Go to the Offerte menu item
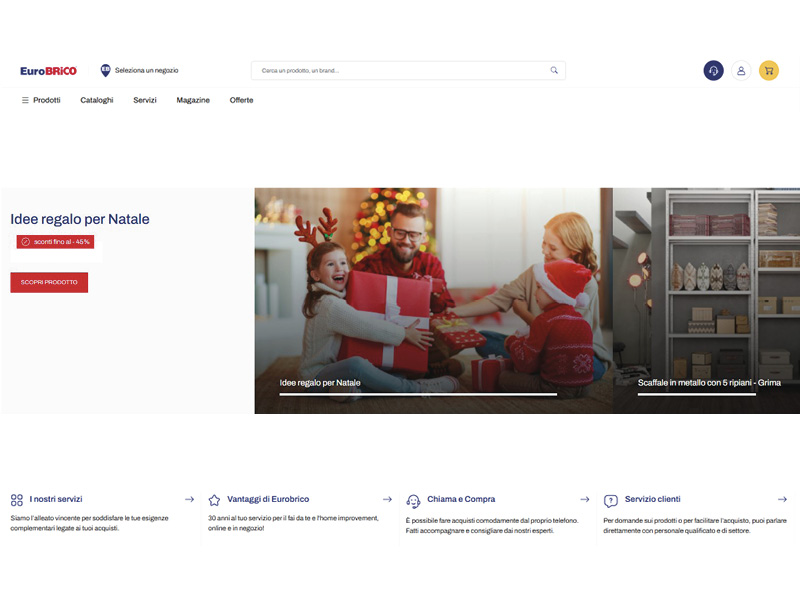 click(x=241, y=100)
